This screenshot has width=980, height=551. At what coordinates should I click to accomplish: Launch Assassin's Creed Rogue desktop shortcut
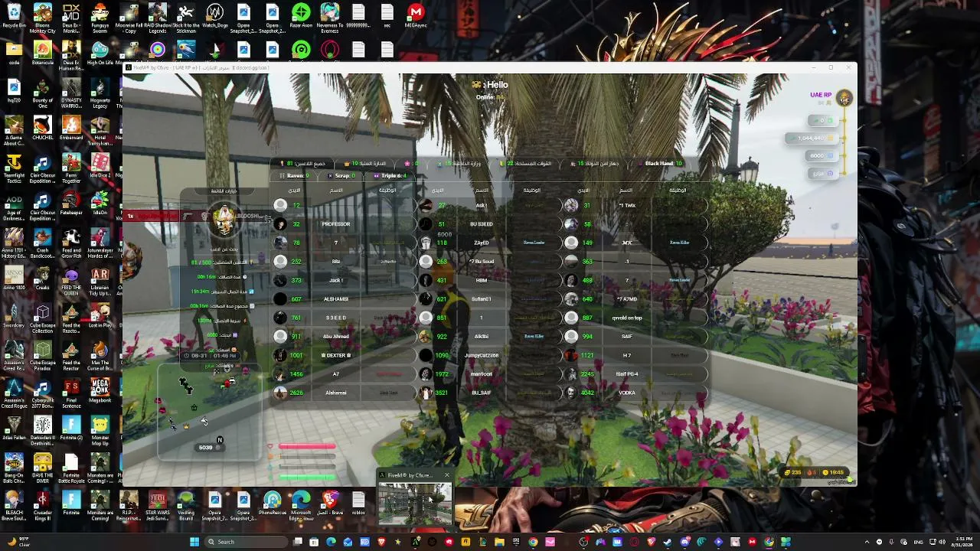click(x=14, y=394)
